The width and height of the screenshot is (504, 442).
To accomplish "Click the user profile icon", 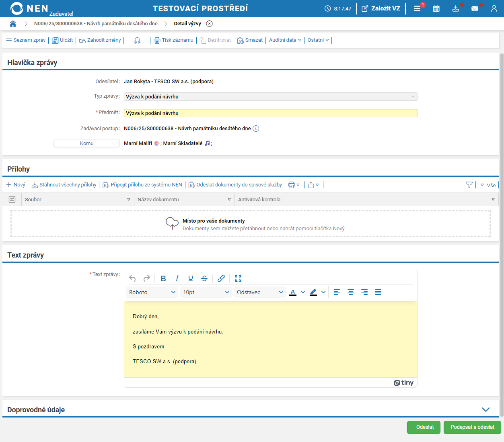I will 494,8.
